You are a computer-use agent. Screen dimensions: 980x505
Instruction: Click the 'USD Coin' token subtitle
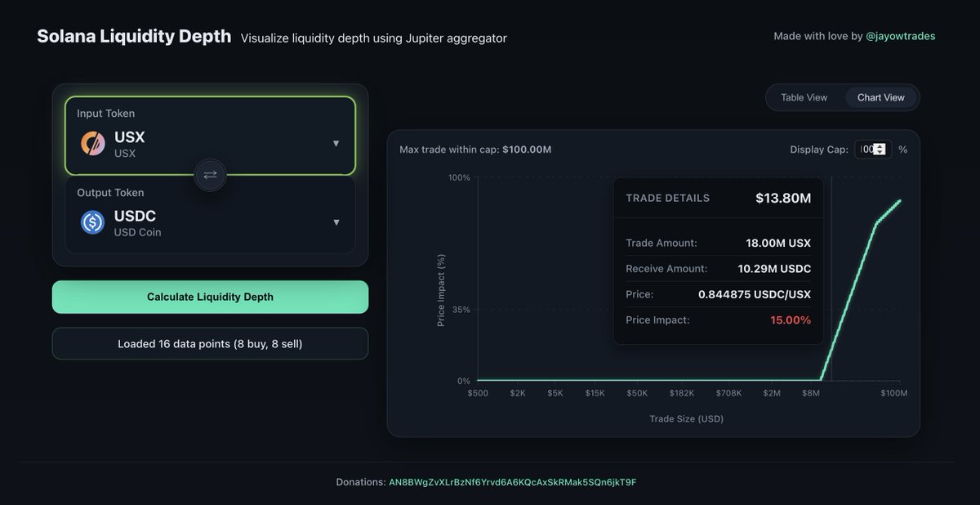(137, 232)
